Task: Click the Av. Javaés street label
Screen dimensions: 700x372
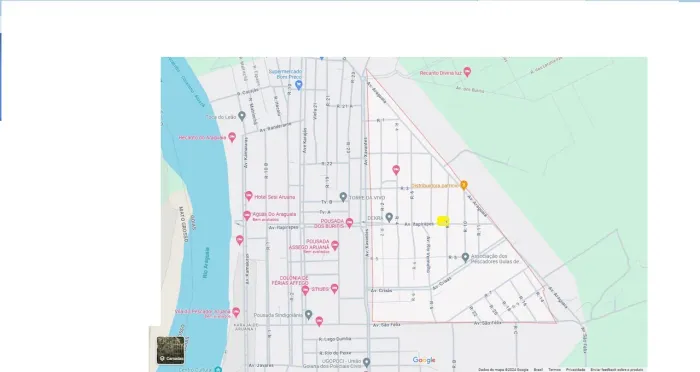Action: [x=260, y=365]
